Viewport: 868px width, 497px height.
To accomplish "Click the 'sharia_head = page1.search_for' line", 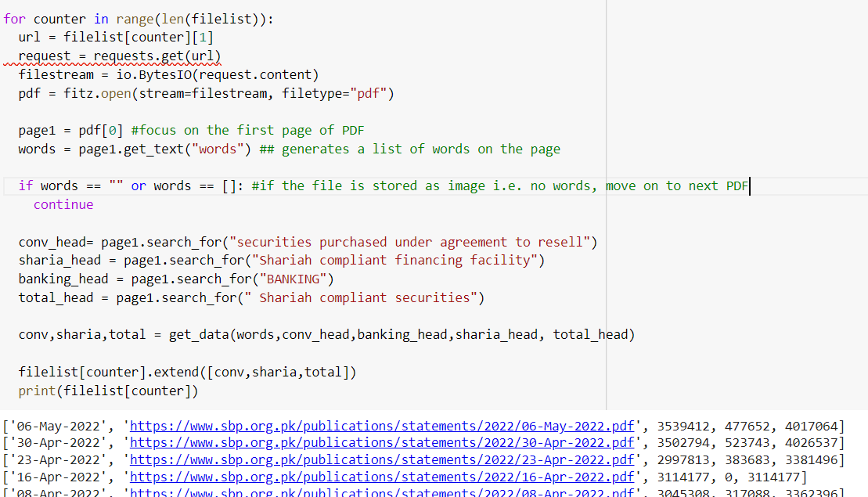I will click(x=281, y=260).
